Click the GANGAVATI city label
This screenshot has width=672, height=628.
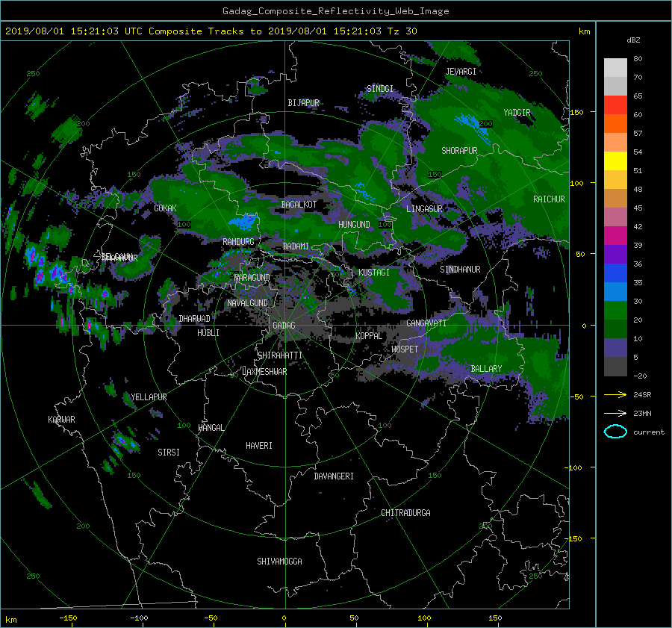coord(426,323)
